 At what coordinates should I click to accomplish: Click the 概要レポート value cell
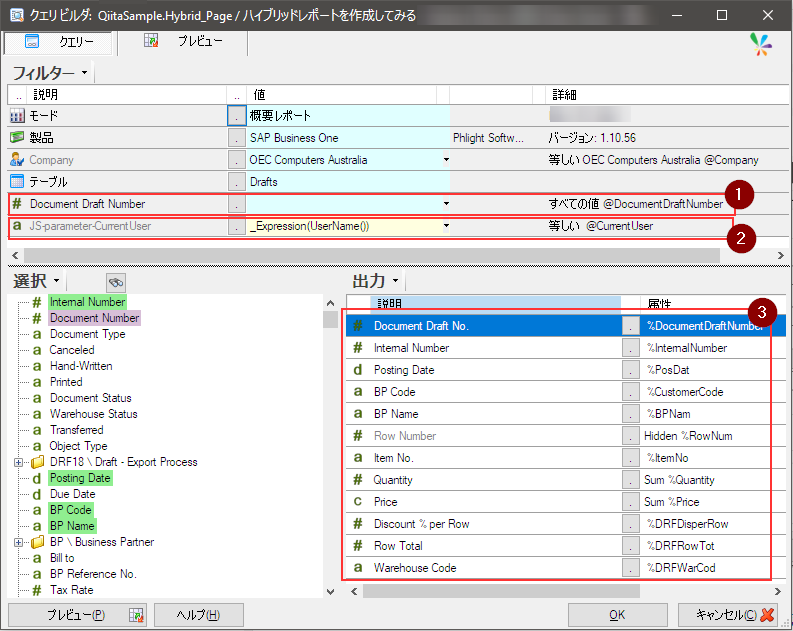(348, 116)
